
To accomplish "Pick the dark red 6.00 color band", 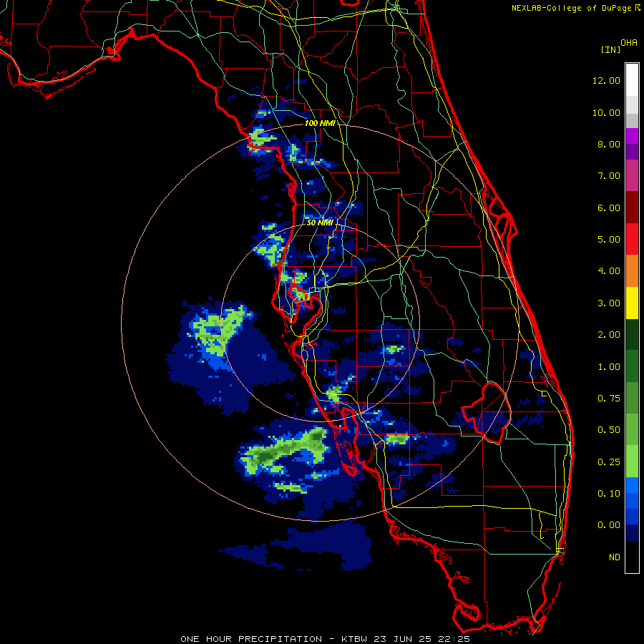I will click(x=632, y=208).
